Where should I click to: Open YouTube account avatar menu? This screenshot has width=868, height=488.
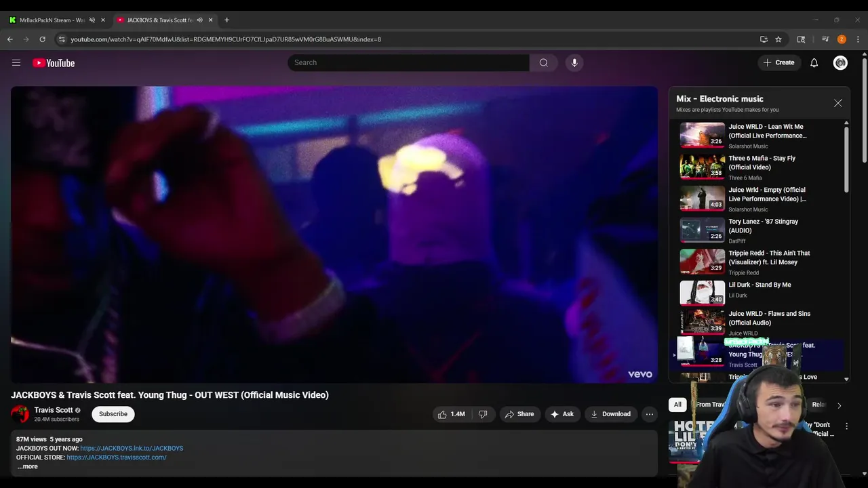840,62
